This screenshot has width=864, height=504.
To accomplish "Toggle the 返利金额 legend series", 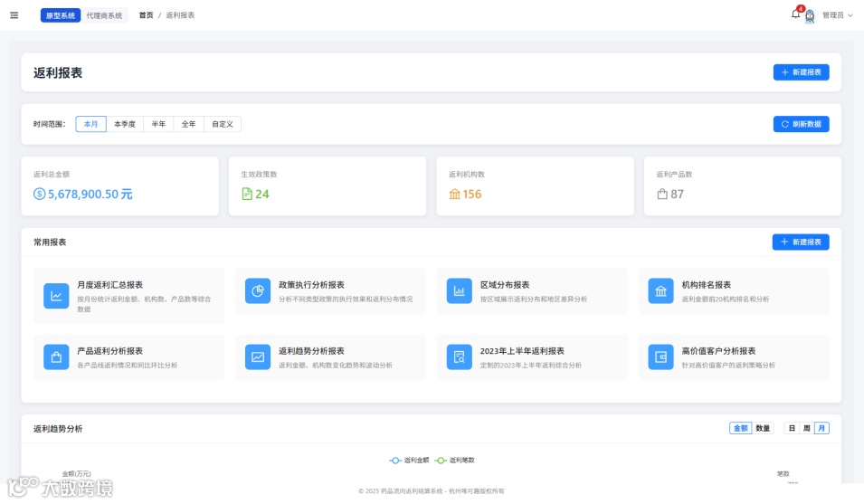I will pyautogui.click(x=409, y=460).
